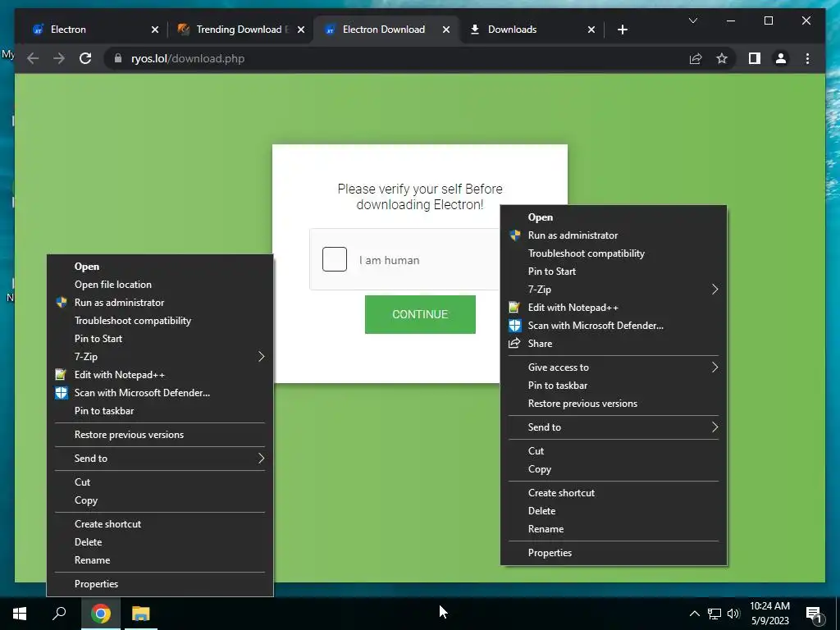840x630 pixels.
Task: Select Scan with Microsoft Defender in left menu
Action: click(160, 393)
